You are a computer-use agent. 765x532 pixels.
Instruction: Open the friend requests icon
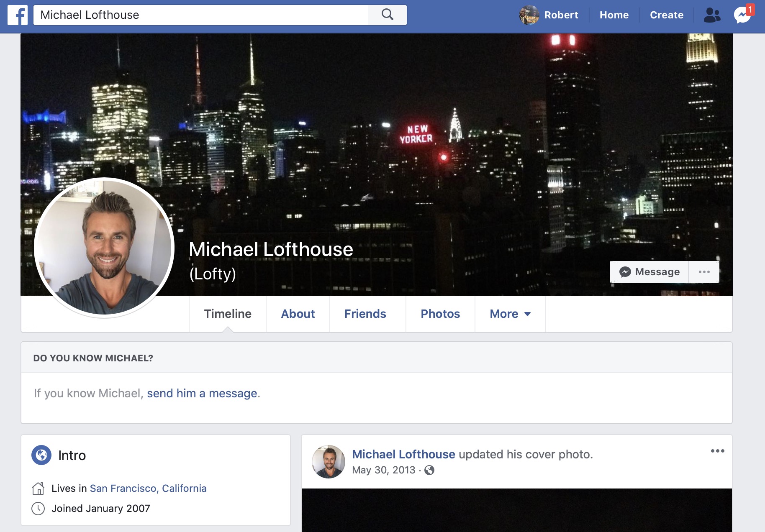(712, 15)
